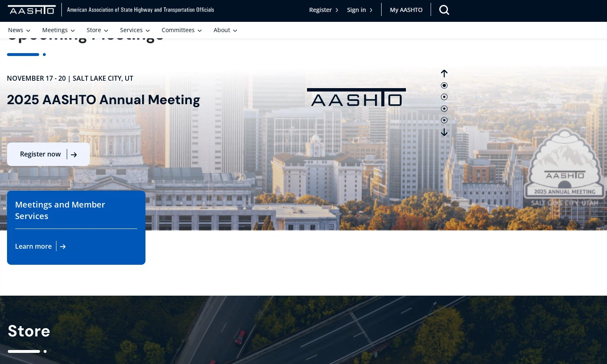Screen dimensions: 607x364
Task: Open the Committees dropdown menu
Action: (181, 30)
